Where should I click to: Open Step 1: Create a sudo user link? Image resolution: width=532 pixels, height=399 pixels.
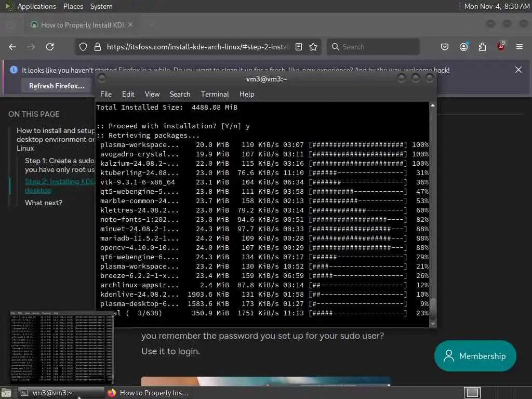tap(60, 165)
